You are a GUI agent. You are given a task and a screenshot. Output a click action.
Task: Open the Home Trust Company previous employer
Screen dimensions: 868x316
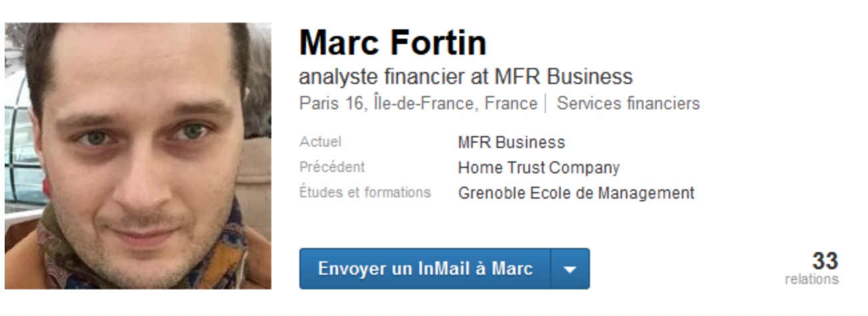point(539,168)
